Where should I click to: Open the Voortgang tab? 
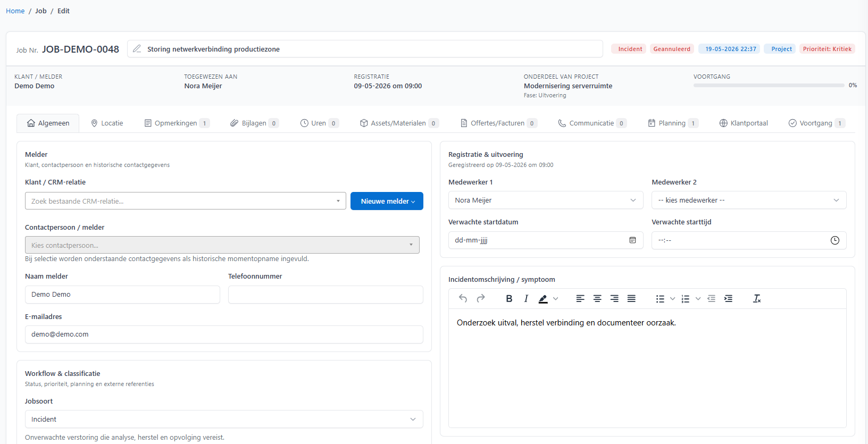[x=816, y=123]
